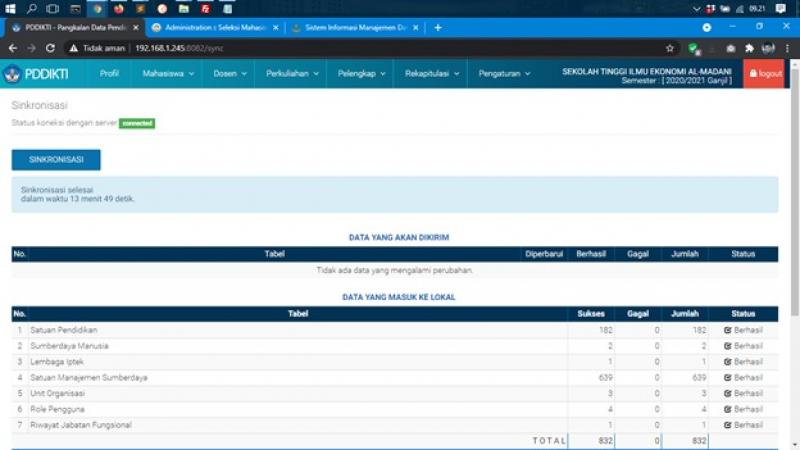Open the Profil menu item

click(109, 73)
